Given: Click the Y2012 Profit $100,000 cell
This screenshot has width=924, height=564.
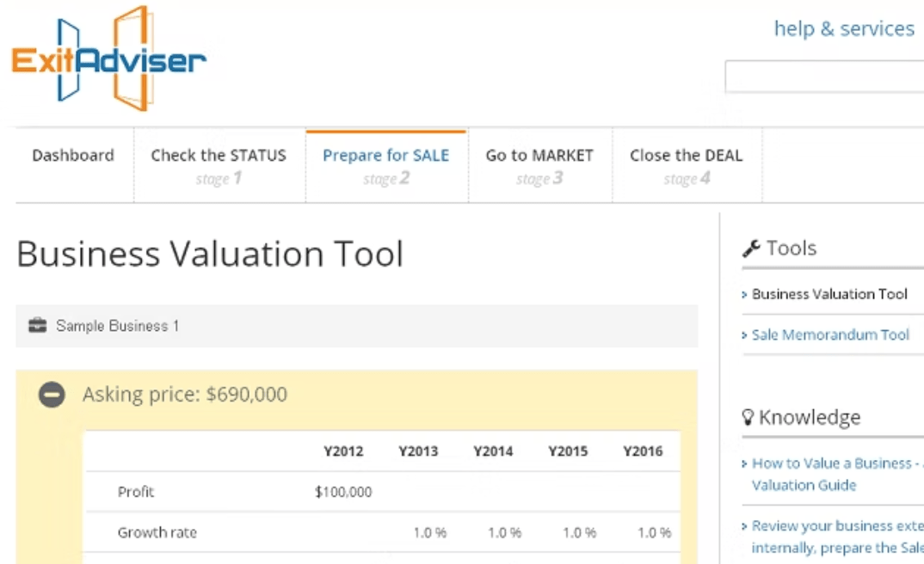Looking at the screenshot, I should [343, 492].
